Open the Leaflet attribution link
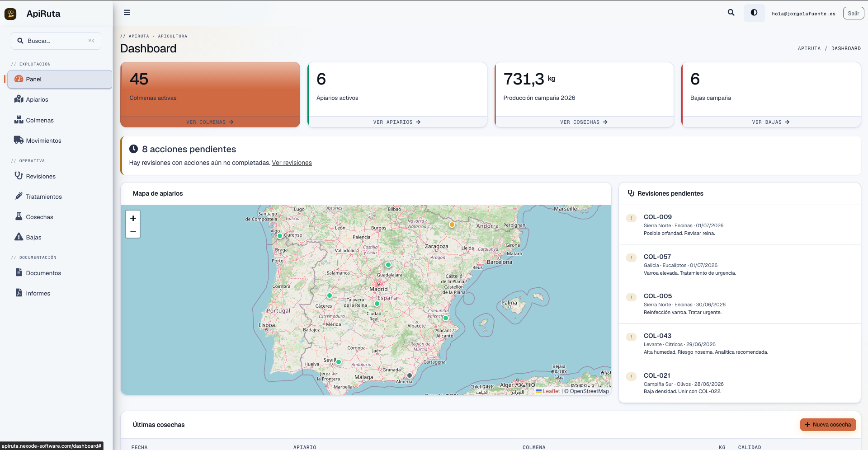The image size is (868, 450). click(548, 391)
